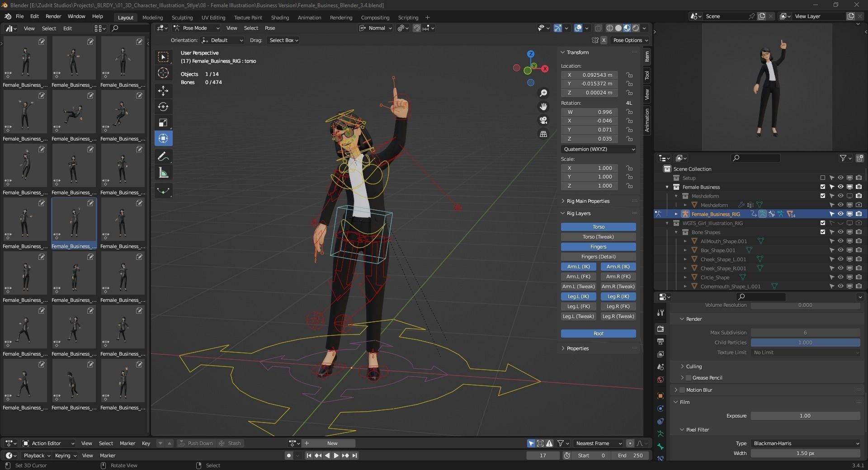Open Object Data armature properties tab
Screen dimensions: 868x470
click(660, 434)
